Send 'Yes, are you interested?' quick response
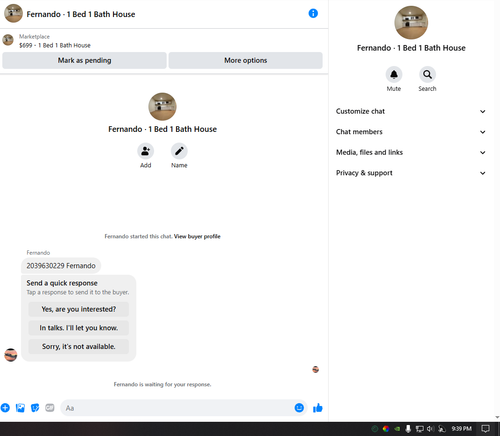Viewport: 500px width, 436px height. tap(79, 309)
